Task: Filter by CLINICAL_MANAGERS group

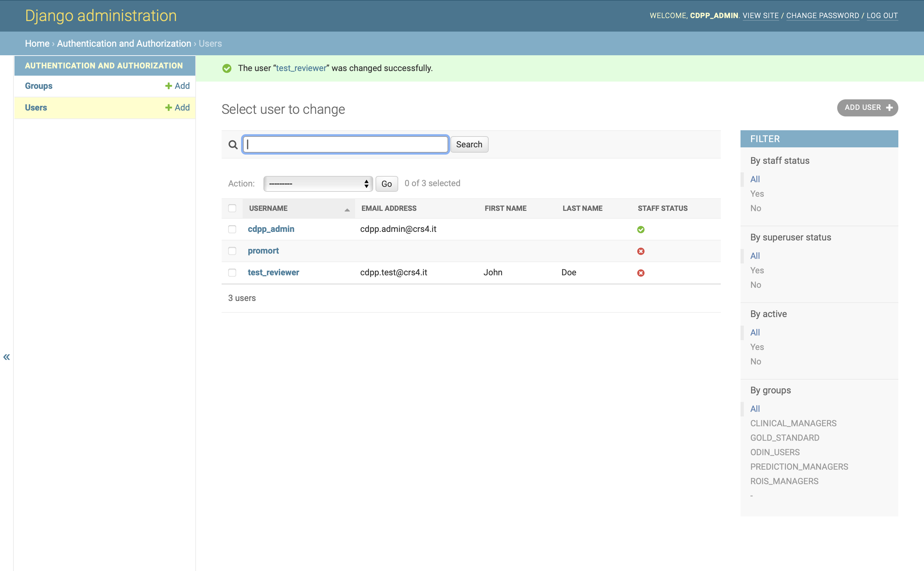Action: point(793,423)
